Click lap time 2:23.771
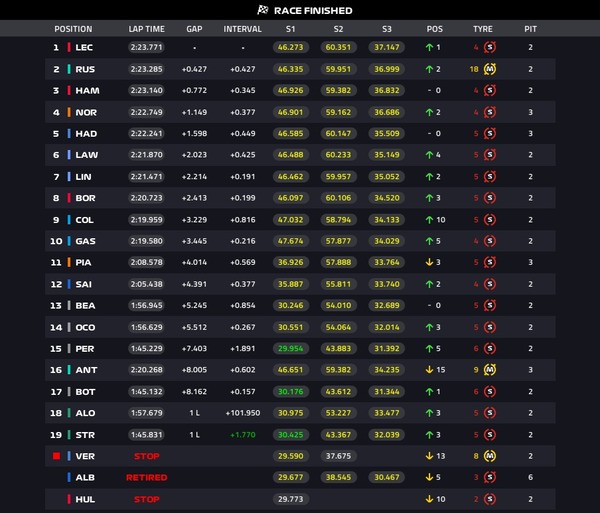 (147, 47)
